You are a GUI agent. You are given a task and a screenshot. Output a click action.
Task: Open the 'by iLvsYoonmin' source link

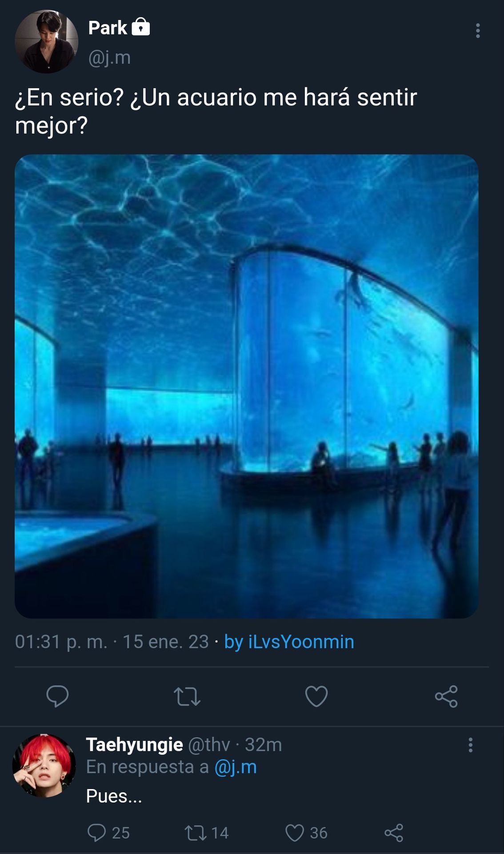(x=289, y=642)
